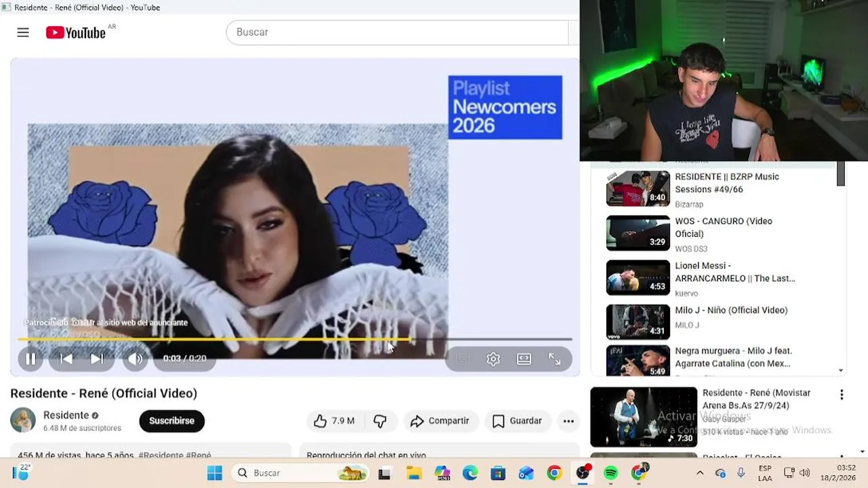
Task: Move the playlist panel scrollbar thumb
Action: 841,174
